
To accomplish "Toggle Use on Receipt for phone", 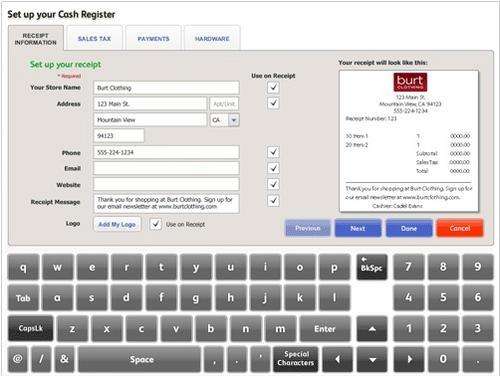I will (x=273, y=152).
